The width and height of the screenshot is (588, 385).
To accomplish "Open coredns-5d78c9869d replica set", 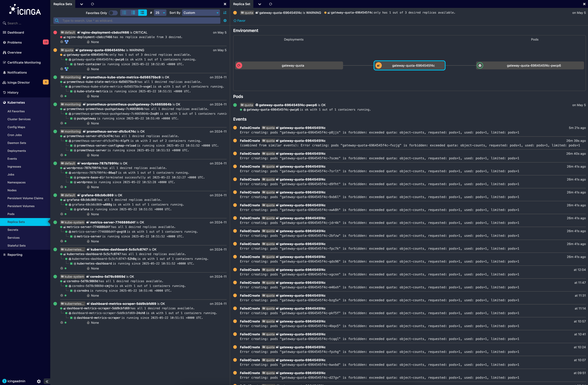I will coord(108,277).
